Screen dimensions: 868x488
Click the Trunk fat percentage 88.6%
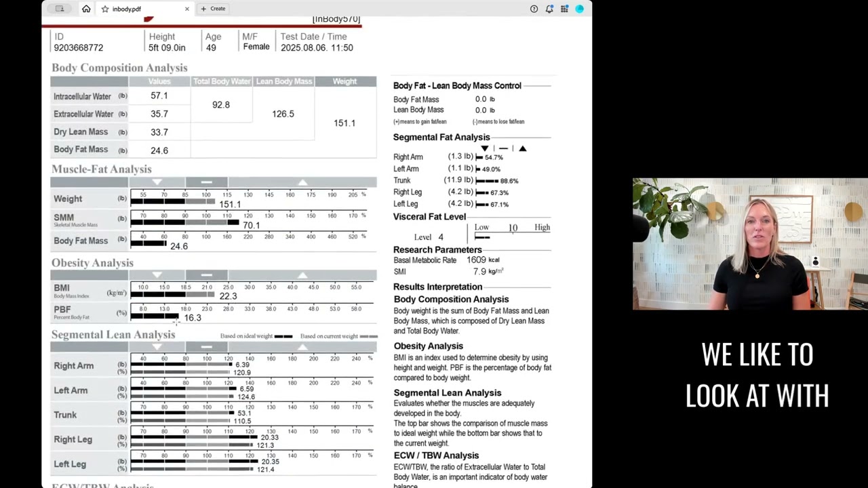pyautogui.click(x=509, y=181)
